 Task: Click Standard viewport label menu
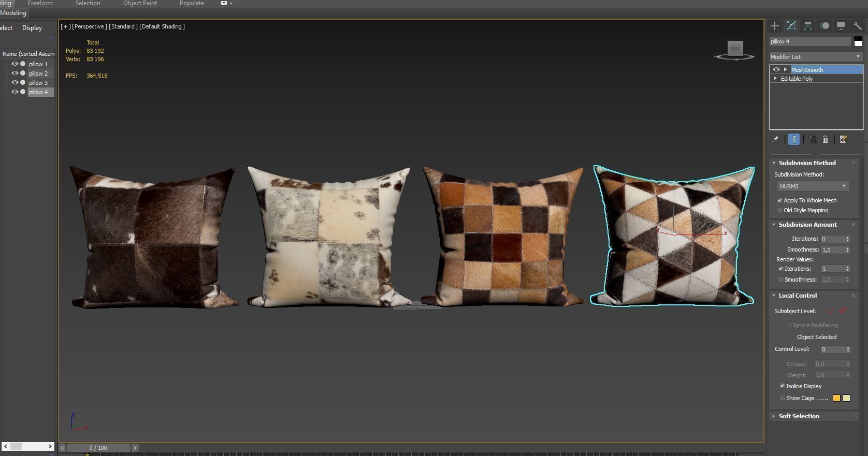(x=123, y=26)
